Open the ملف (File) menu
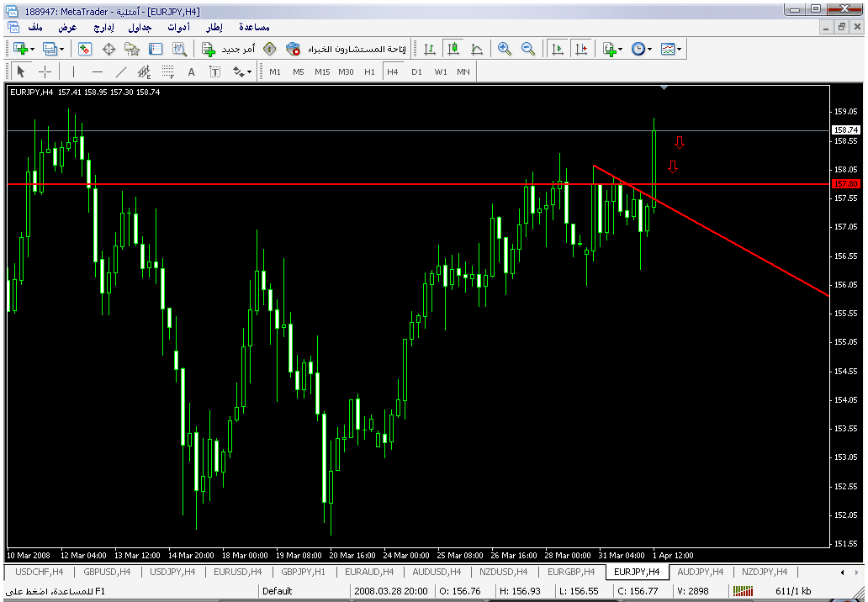868x602 pixels. (x=34, y=27)
